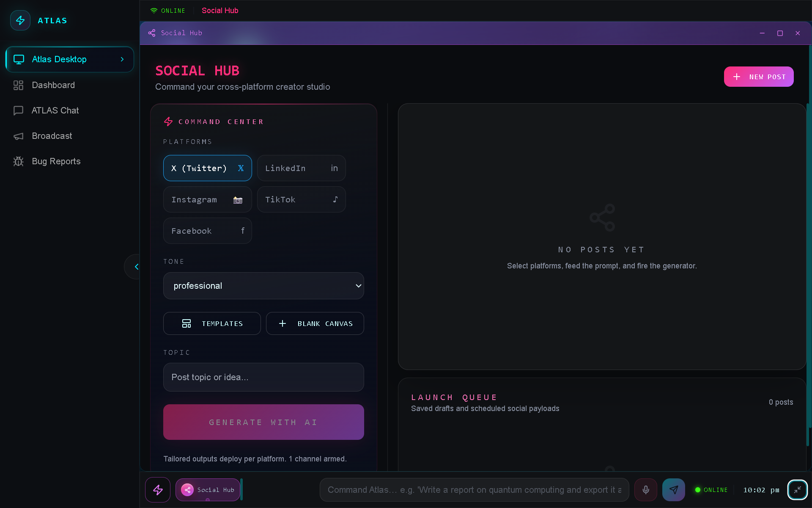Focus the Command Atlas input field
This screenshot has width=812, height=508.
pyautogui.click(x=475, y=490)
